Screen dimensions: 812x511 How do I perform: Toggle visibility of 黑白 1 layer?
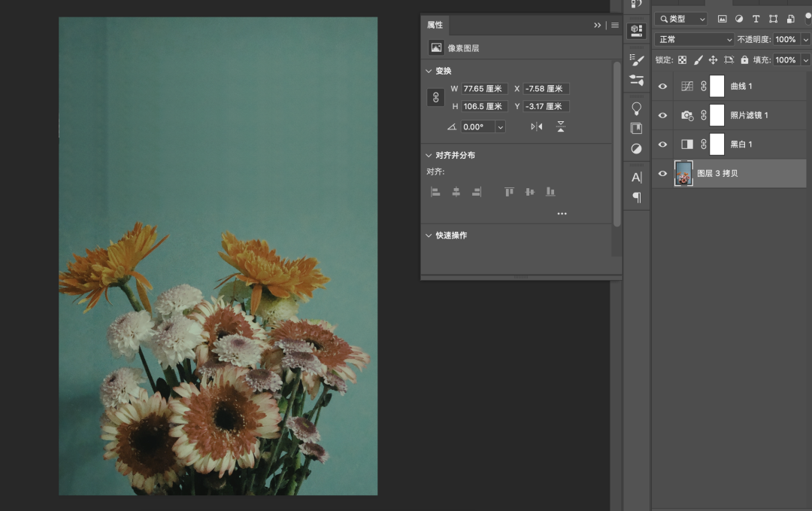(x=662, y=144)
